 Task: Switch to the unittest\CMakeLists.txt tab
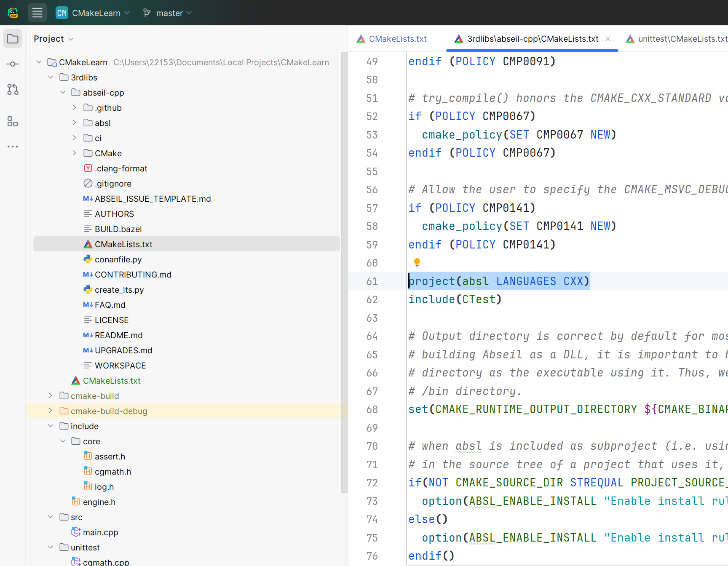(677, 39)
